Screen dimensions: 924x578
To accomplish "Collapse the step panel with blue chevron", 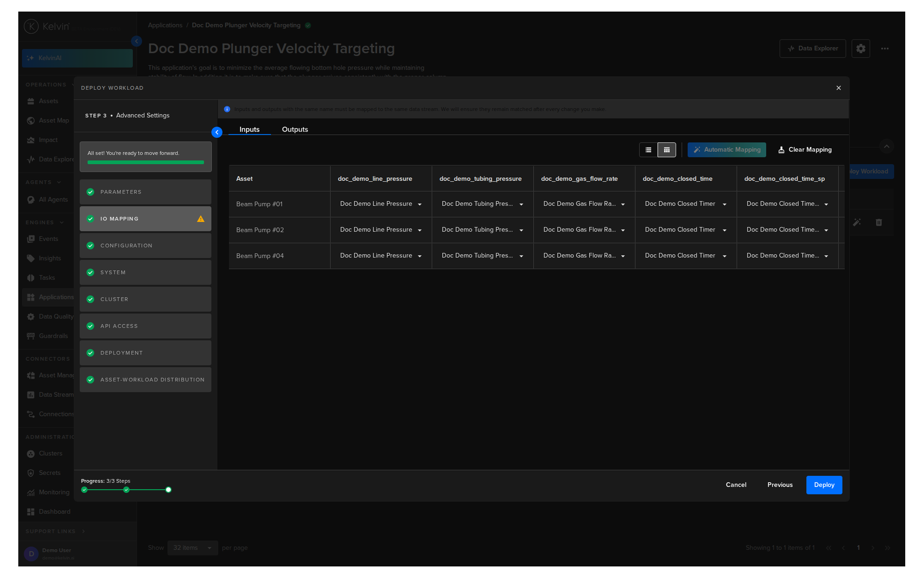I will tap(217, 132).
